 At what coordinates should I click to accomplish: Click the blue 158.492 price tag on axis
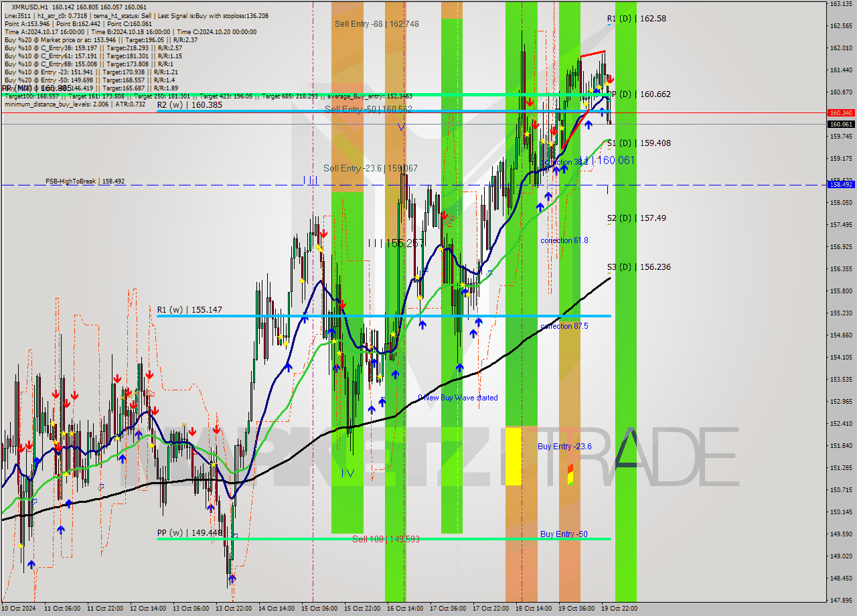(x=841, y=184)
